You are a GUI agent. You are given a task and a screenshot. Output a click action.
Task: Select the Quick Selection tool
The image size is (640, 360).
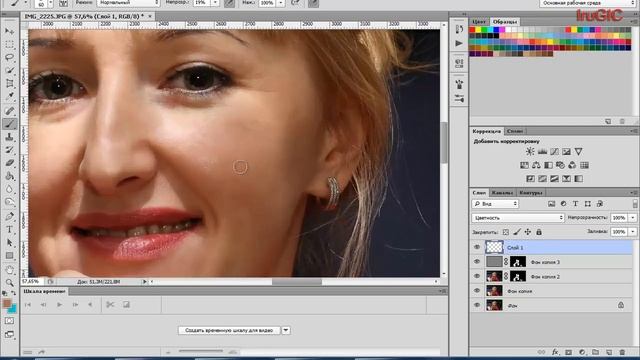(x=9, y=70)
